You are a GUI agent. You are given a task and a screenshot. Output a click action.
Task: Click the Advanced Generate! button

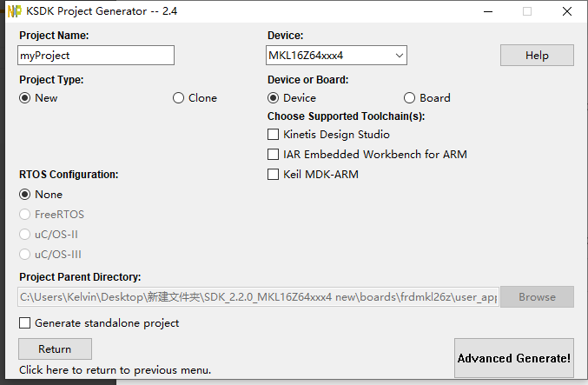tap(513, 358)
